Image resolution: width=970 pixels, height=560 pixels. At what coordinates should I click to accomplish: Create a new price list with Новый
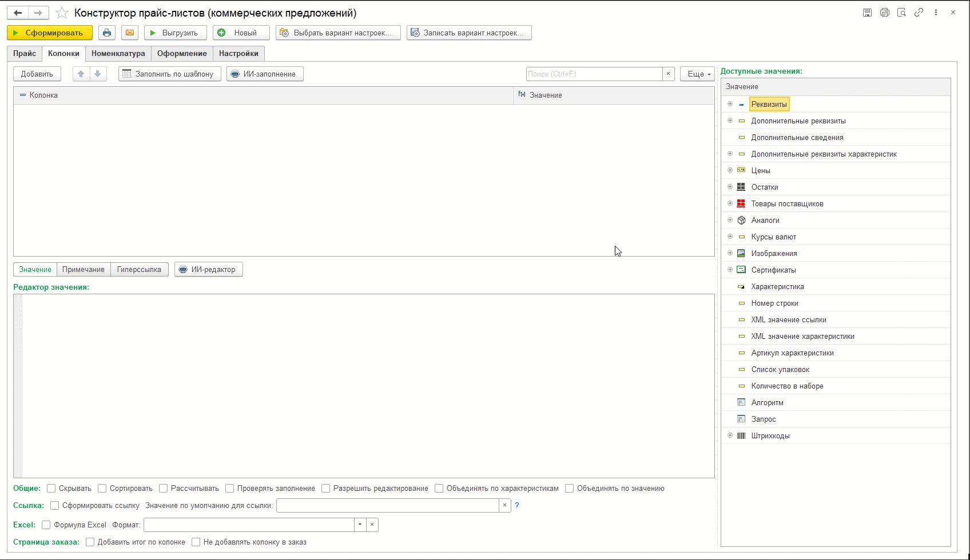pyautogui.click(x=241, y=33)
